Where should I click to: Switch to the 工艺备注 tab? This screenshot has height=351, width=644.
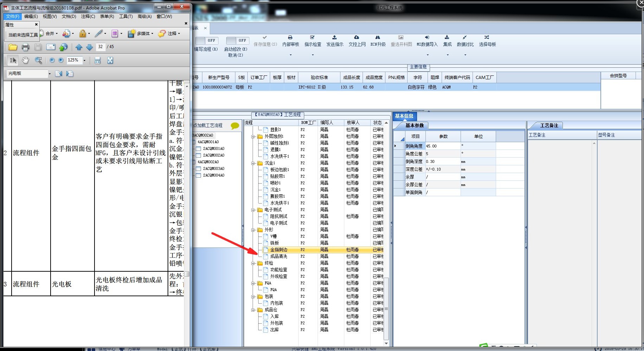pyautogui.click(x=549, y=125)
